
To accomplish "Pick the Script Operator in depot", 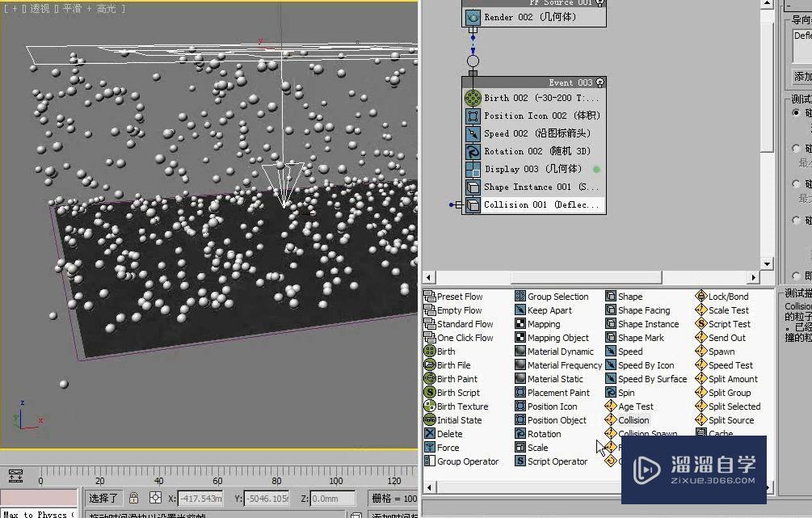I will [x=551, y=461].
